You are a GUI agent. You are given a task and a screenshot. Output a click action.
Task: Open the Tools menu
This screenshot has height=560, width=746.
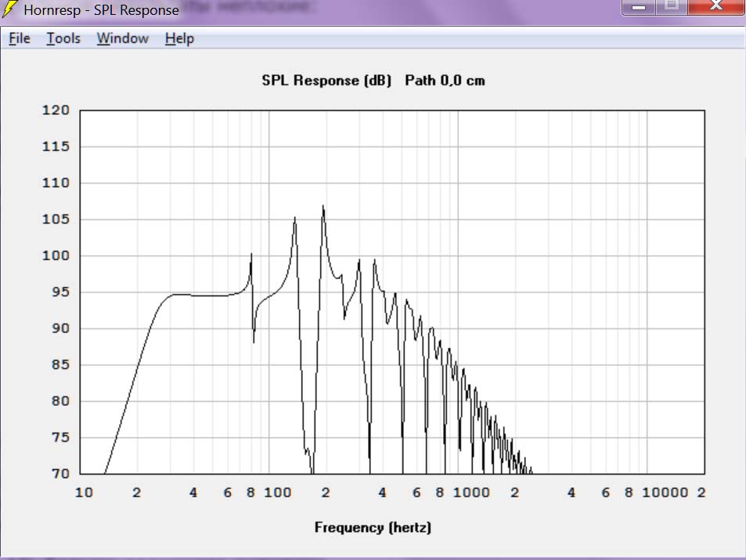click(63, 38)
